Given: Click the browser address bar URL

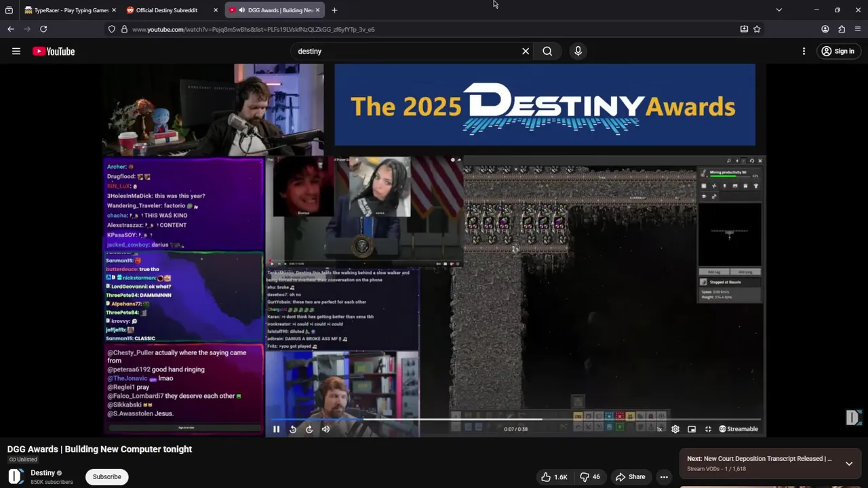Looking at the screenshot, I should click(x=253, y=29).
